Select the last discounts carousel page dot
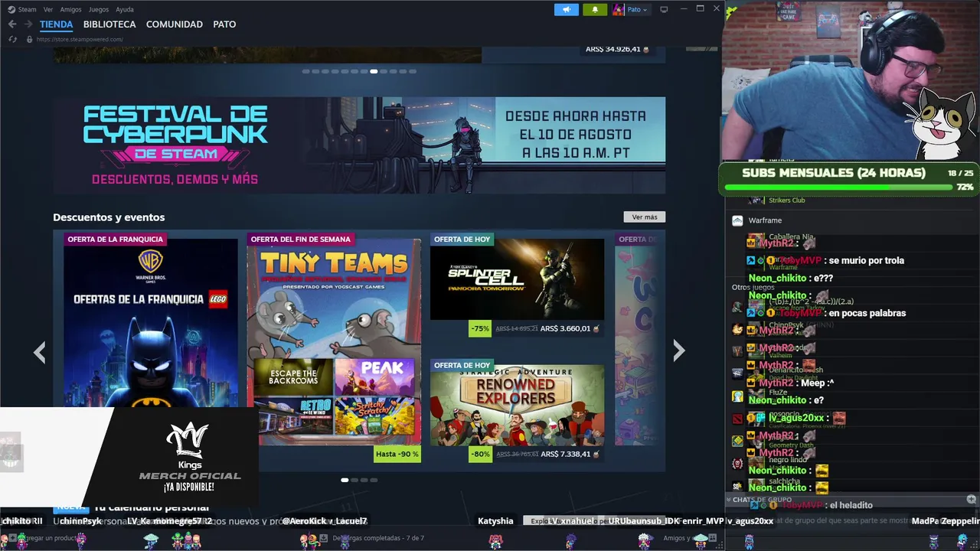The image size is (980, 551). click(x=374, y=480)
